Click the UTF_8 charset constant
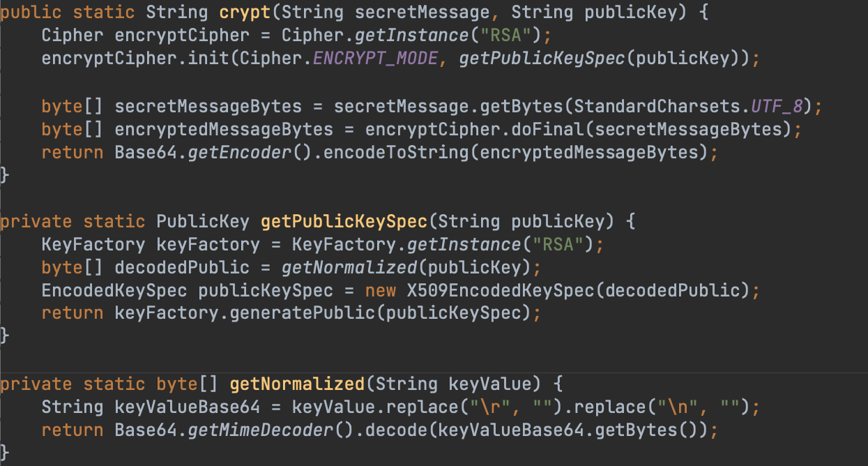The width and height of the screenshot is (868, 466). 782,107
